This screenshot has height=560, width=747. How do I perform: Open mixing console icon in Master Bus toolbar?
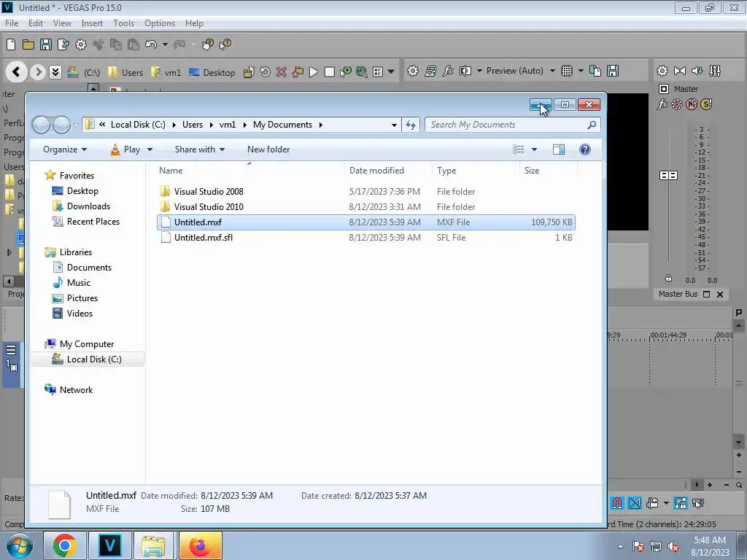[715, 71]
